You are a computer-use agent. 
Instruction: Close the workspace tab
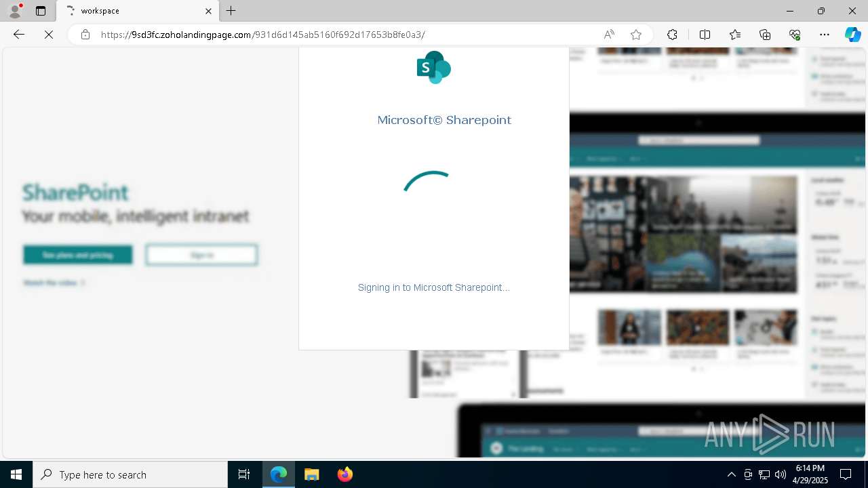[x=208, y=11]
